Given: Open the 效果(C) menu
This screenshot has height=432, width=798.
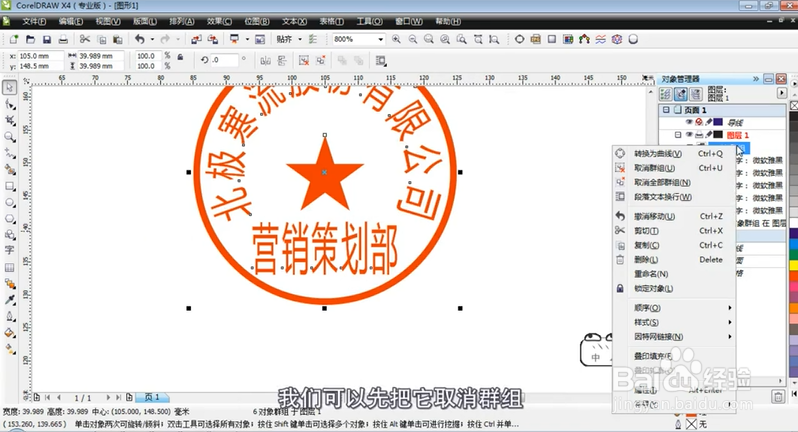Looking at the screenshot, I should (219, 21).
